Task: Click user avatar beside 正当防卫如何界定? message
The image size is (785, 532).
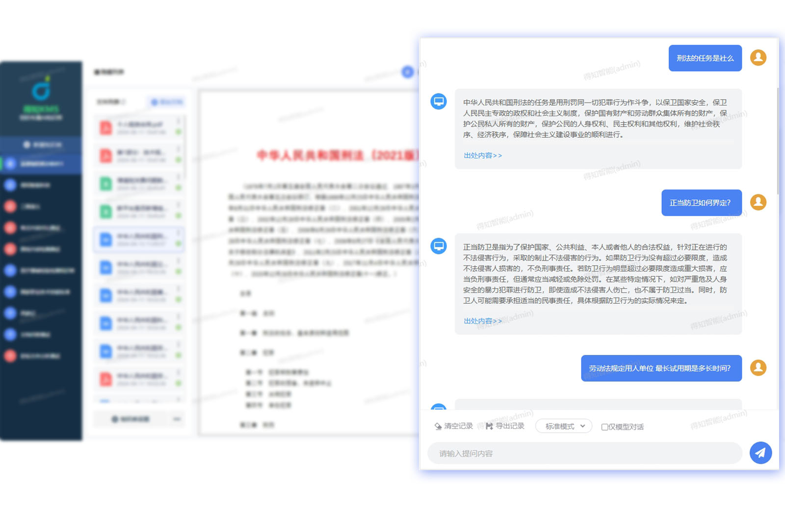Action: tap(758, 202)
